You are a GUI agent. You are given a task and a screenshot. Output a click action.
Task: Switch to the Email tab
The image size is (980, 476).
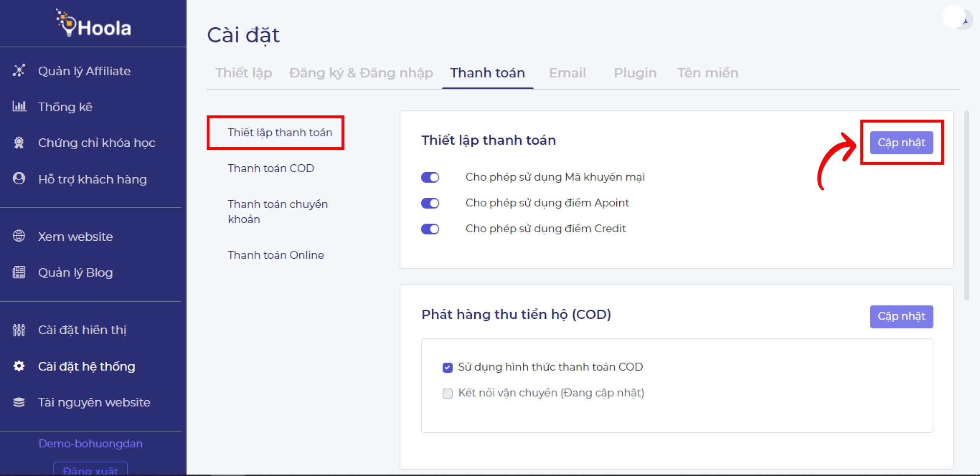click(567, 73)
